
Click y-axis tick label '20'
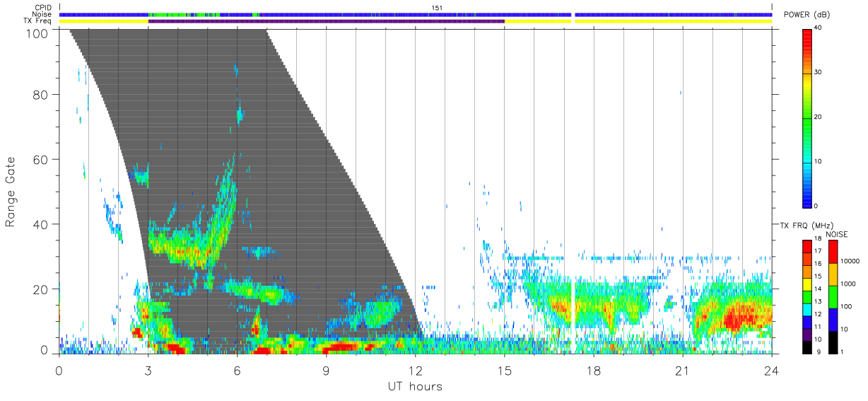(42, 289)
